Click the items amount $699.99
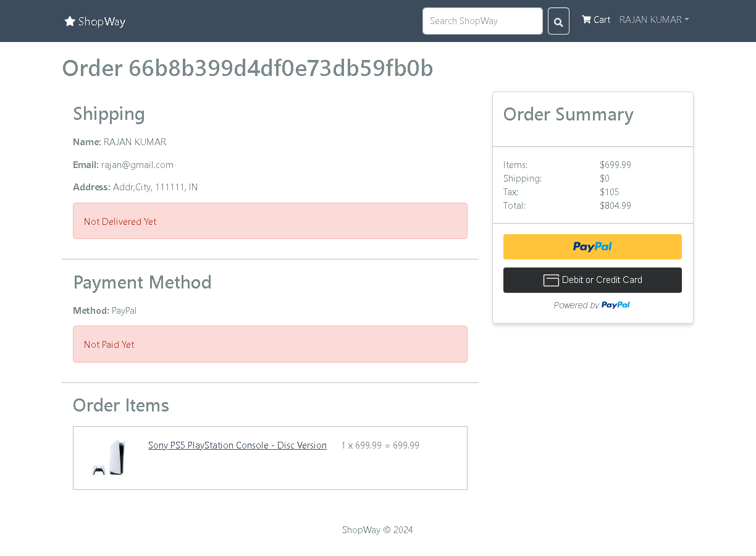 tap(615, 165)
